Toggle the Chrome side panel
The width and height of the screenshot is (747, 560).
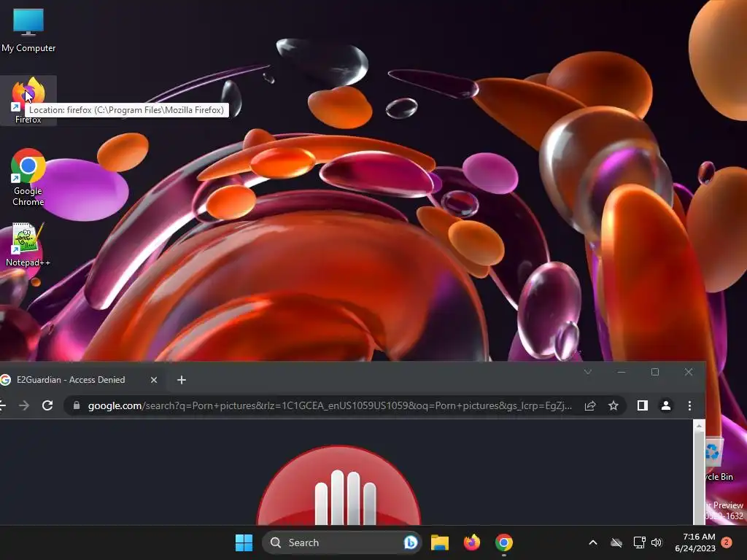[643, 405]
